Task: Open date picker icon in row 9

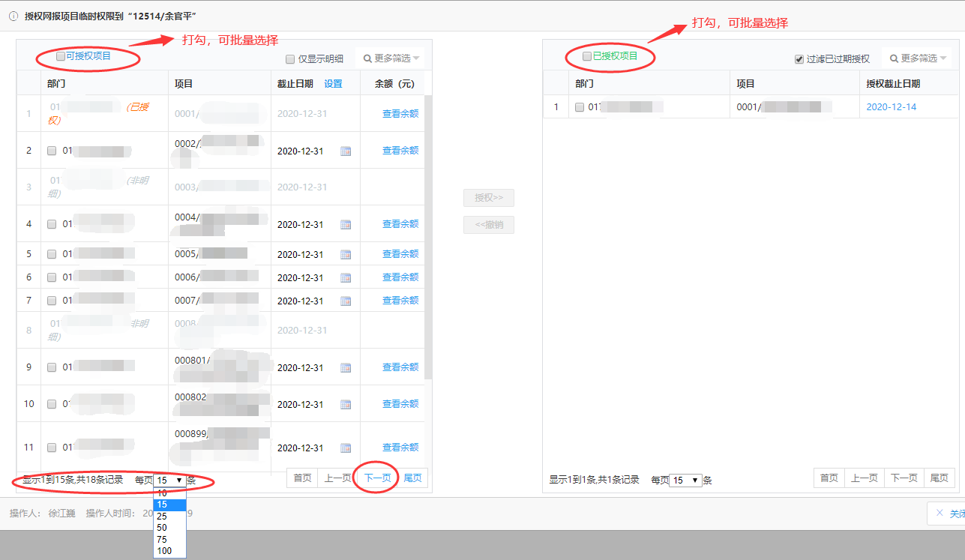Action: click(346, 368)
